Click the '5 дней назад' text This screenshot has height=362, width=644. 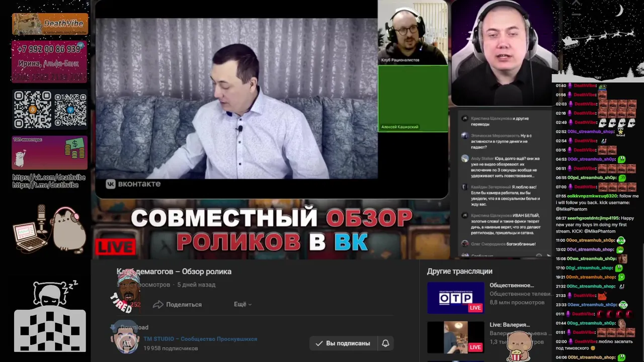pyautogui.click(x=196, y=285)
